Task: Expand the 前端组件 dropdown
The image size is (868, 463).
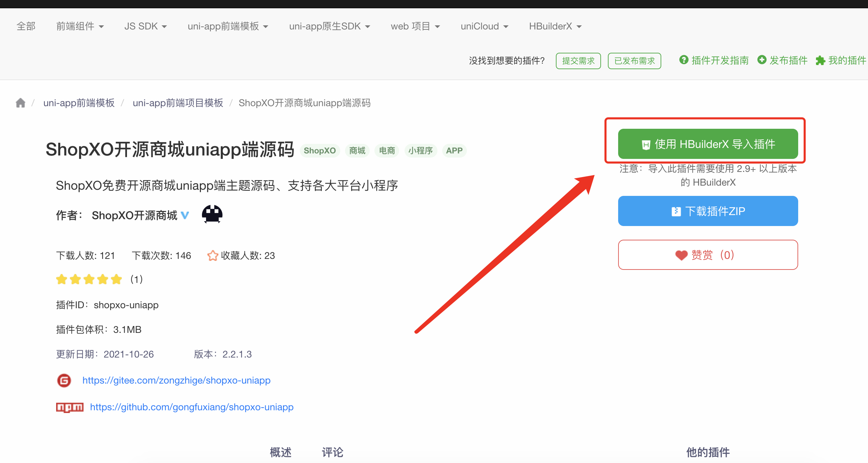Action: (80, 26)
